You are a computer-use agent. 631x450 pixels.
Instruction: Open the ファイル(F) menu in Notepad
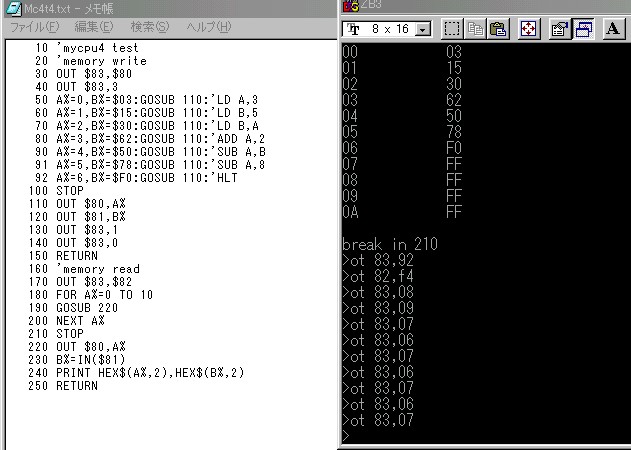(34, 27)
